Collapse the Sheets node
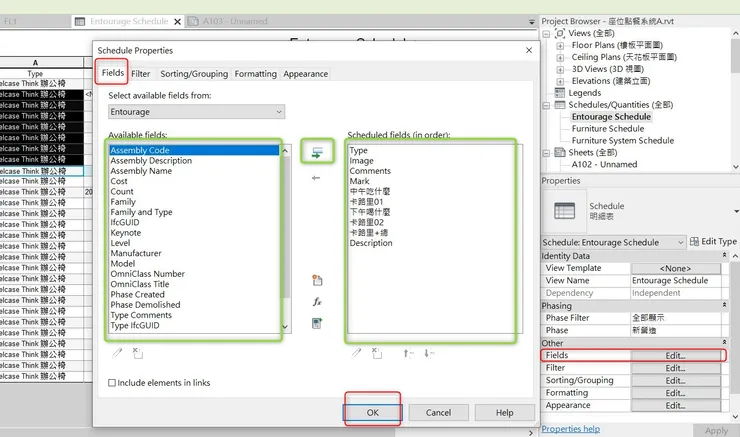This screenshot has width=740, height=437. point(547,153)
